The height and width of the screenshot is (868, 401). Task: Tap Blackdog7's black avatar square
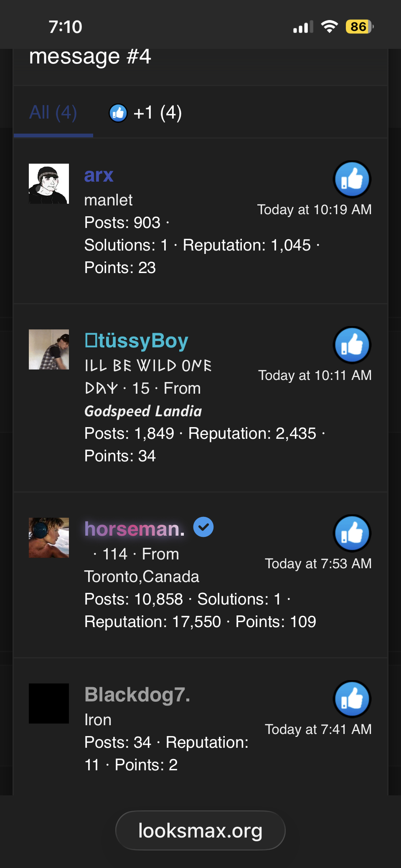(49, 704)
